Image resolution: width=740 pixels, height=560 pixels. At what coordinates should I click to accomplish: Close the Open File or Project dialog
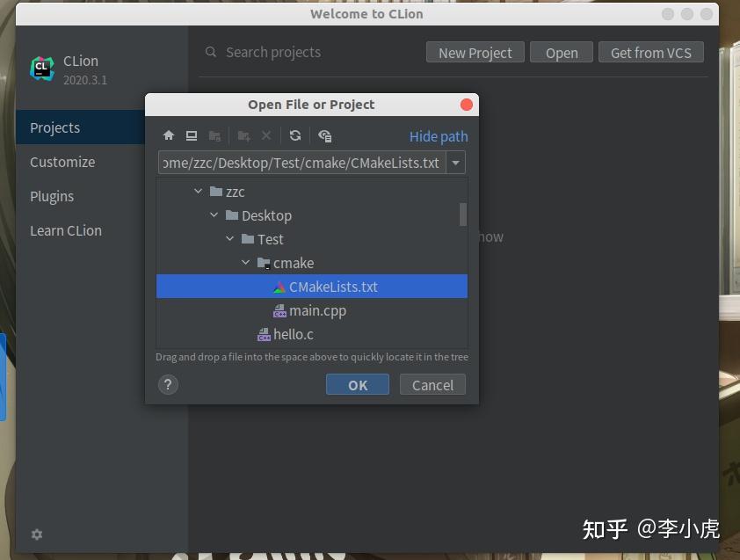coord(467,105)
